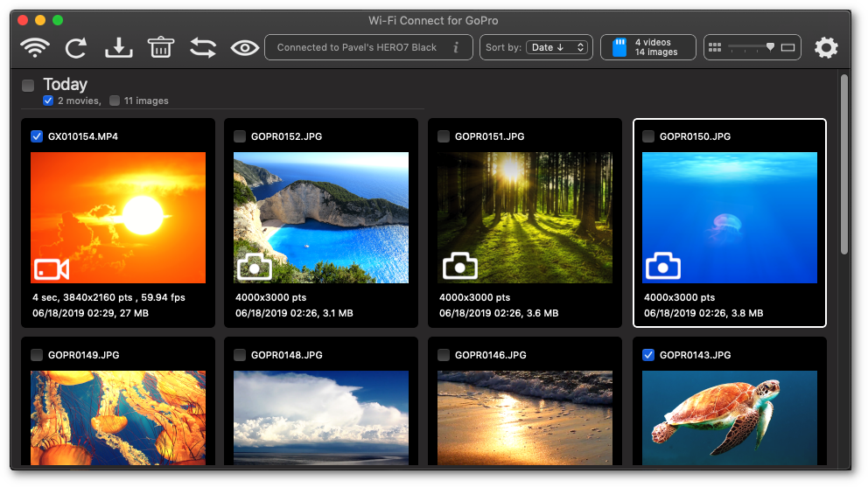Select the clouds photo thumbnail
868x487 pixels.
321,418
